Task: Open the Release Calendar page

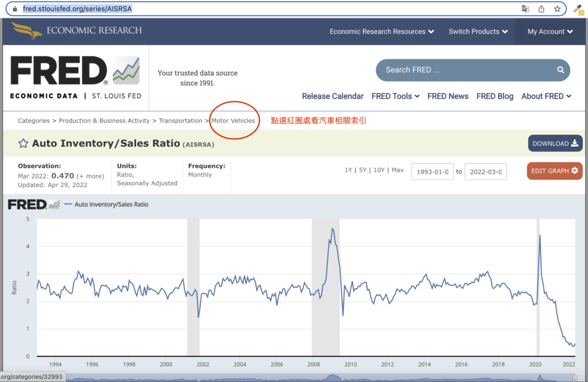Action: click(332, 96)
